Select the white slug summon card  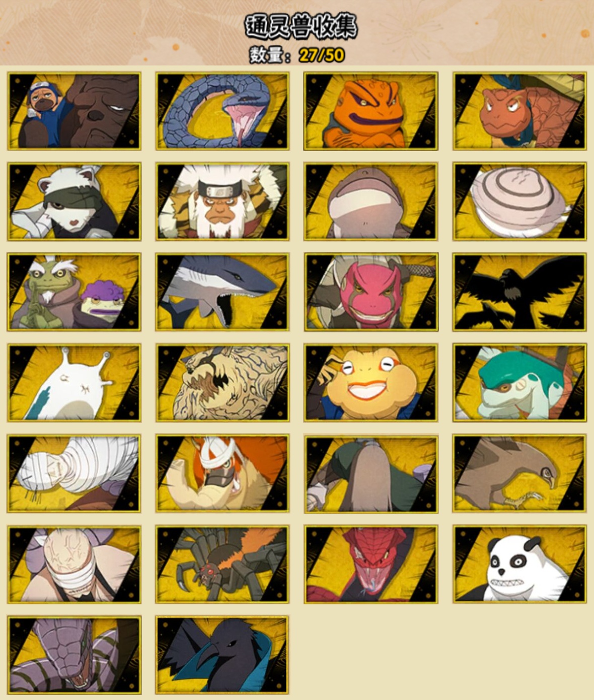point(74,383)
